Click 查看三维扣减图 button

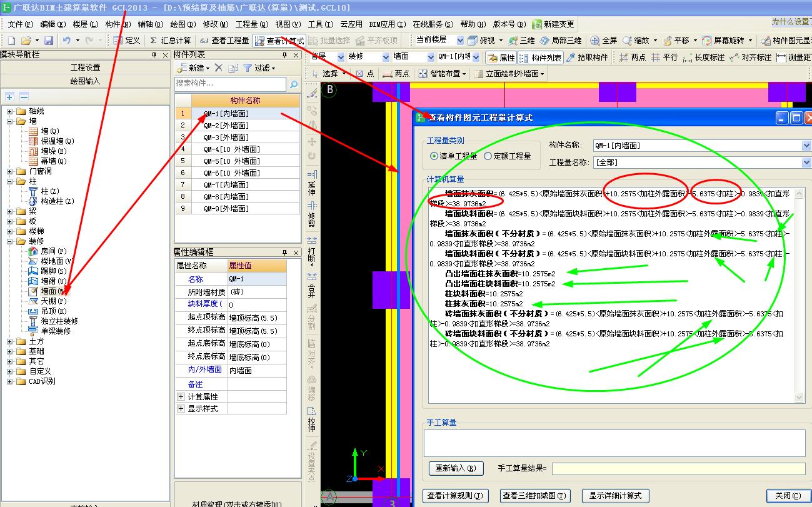[x=536, y=496]
